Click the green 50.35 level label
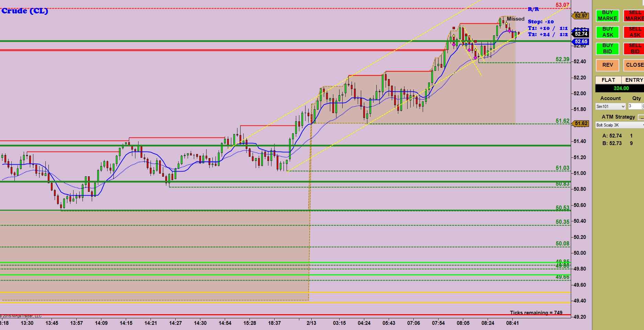 (x=563, y=222)
